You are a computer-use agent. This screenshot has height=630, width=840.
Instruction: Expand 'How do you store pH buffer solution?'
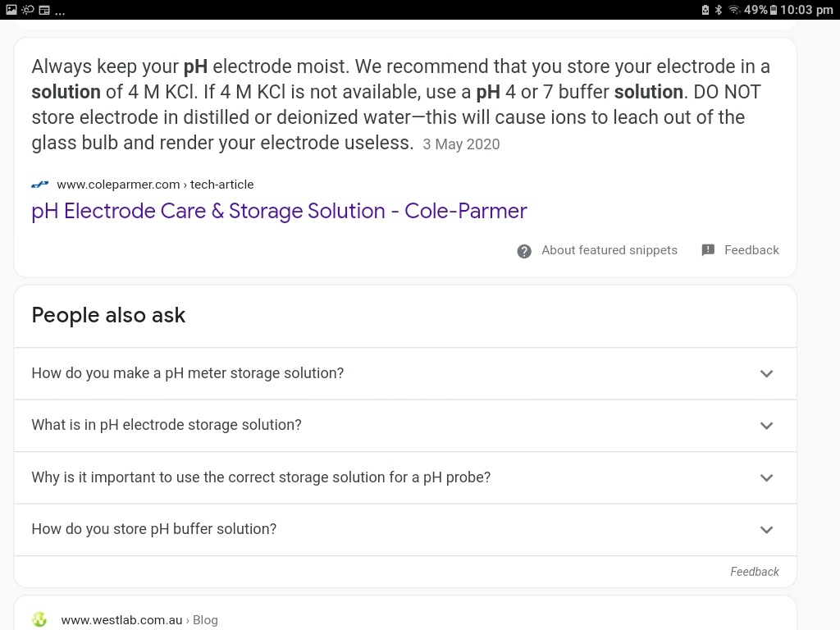pos(405,529)
